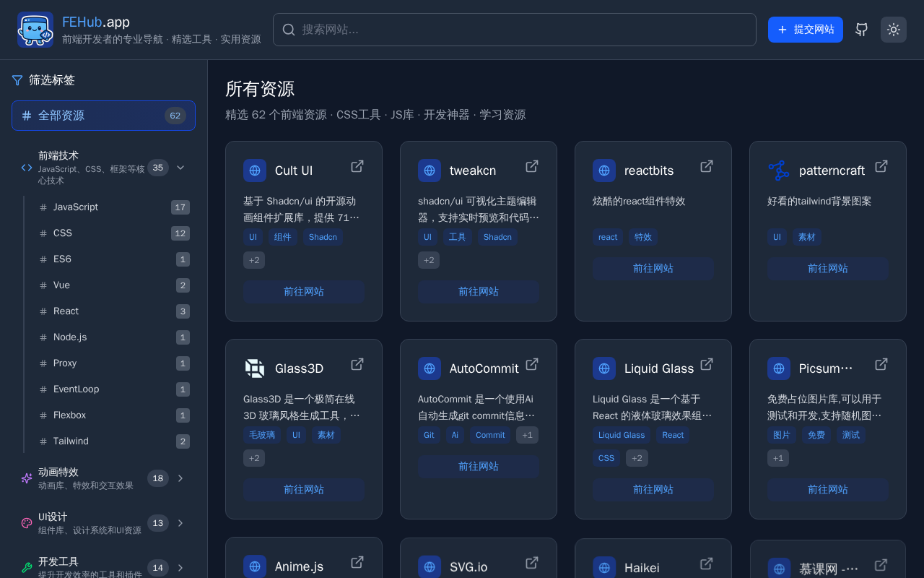Filter by Flexbox tag in sidebar
Viewport: 924px width, 578px height.
tap(115, 415)
